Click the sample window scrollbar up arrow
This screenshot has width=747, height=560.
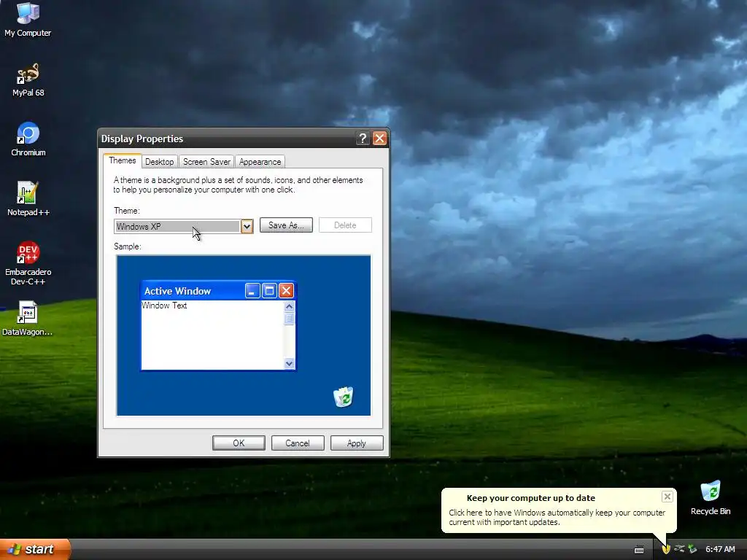pos(289,306)
